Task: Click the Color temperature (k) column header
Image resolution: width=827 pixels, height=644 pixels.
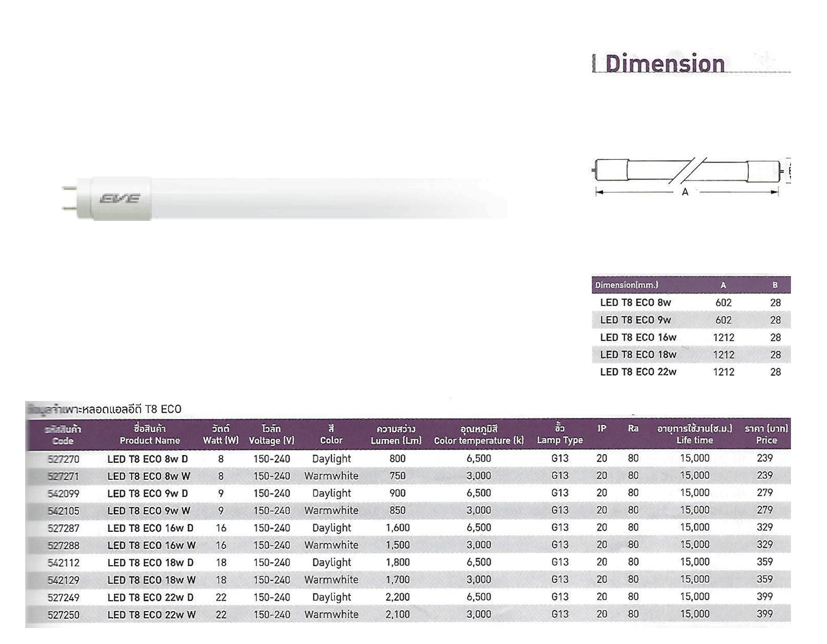Action: pos(479,435)
